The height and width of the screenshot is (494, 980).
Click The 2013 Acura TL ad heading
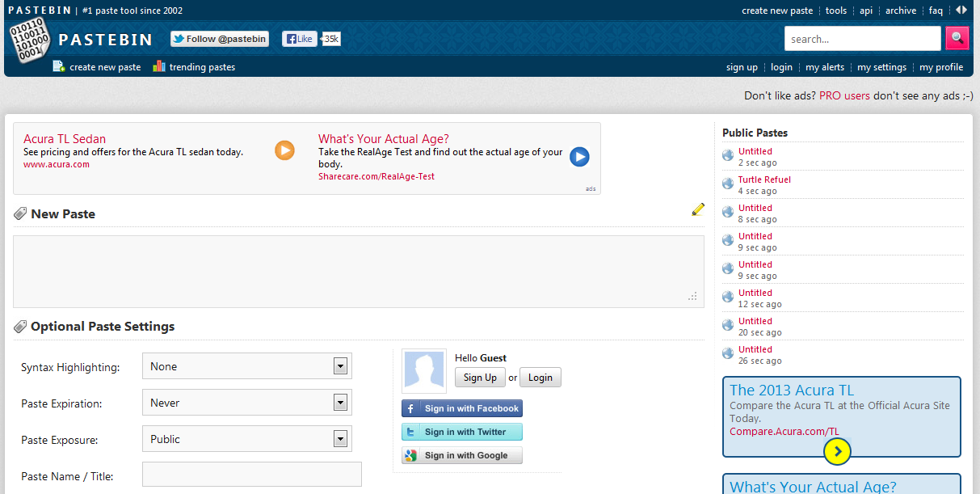[792, 390]
